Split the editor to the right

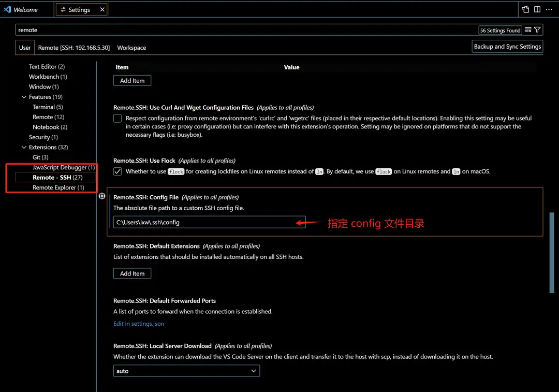coord(537,10)
